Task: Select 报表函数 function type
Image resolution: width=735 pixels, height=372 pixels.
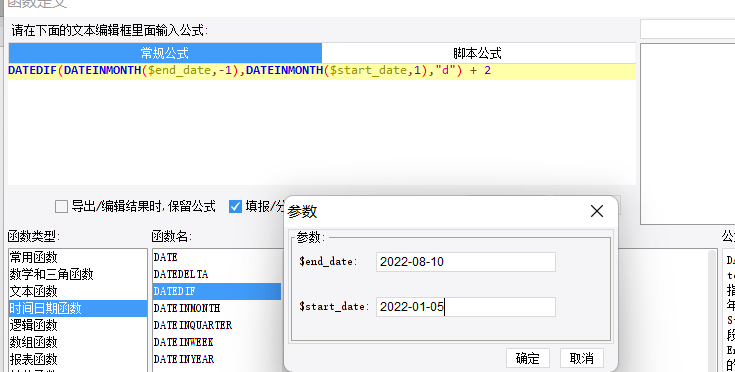Action: pyautogui.click(x=78, y=359)
